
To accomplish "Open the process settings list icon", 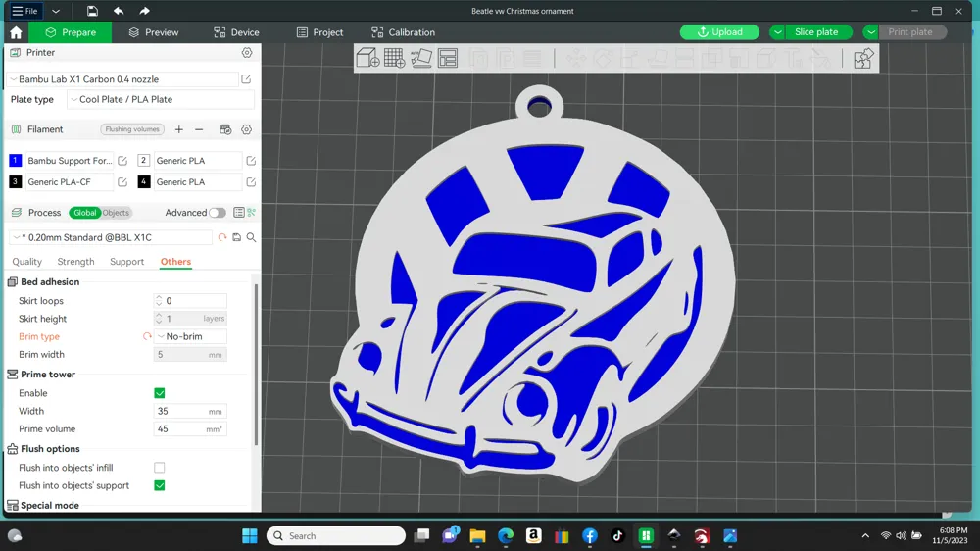I will (239, 213).
